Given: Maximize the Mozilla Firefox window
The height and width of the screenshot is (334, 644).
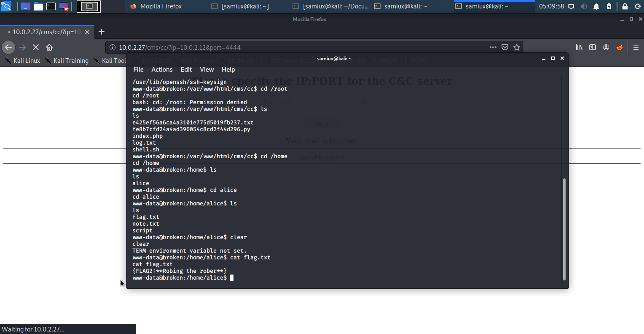Looking at the screenshot, I should coord(631,19).
